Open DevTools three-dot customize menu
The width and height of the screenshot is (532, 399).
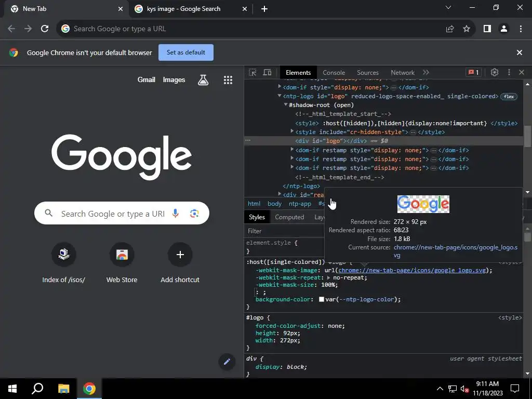click(509, 72)
